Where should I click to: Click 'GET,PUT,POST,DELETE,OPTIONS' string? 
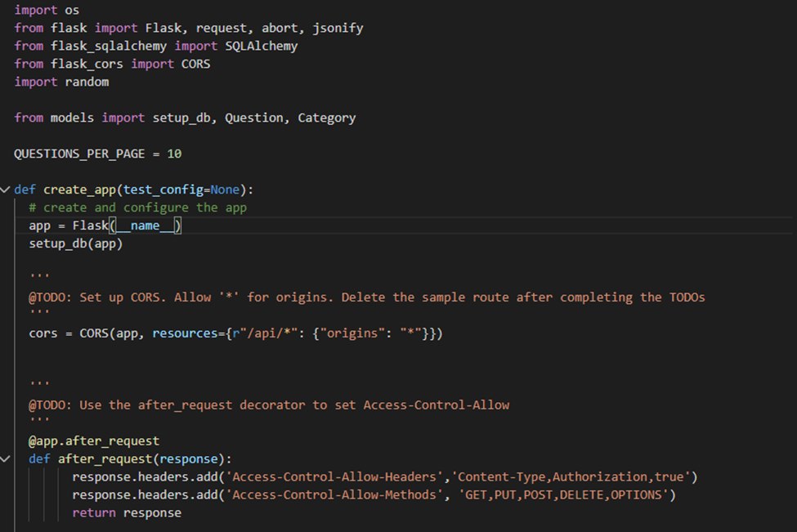[563, 495]
